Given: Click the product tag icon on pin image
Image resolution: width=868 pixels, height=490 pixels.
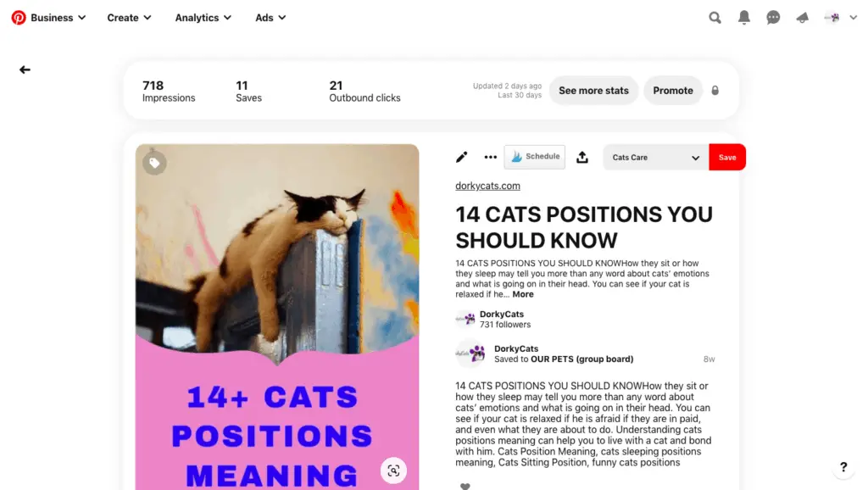Looking at the screenshot, I should click(154, 163).
